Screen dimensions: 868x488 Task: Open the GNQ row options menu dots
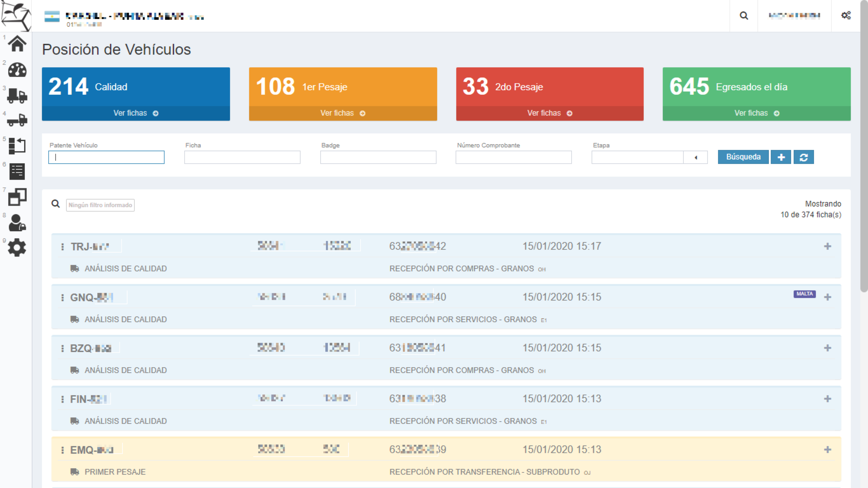[62, 297]
